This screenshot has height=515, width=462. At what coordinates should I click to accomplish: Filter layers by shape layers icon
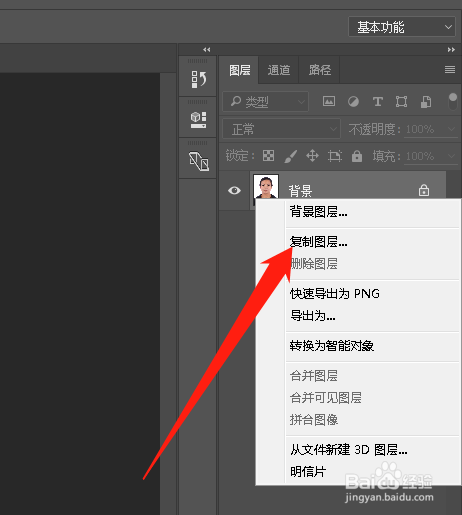click(401, 101)
